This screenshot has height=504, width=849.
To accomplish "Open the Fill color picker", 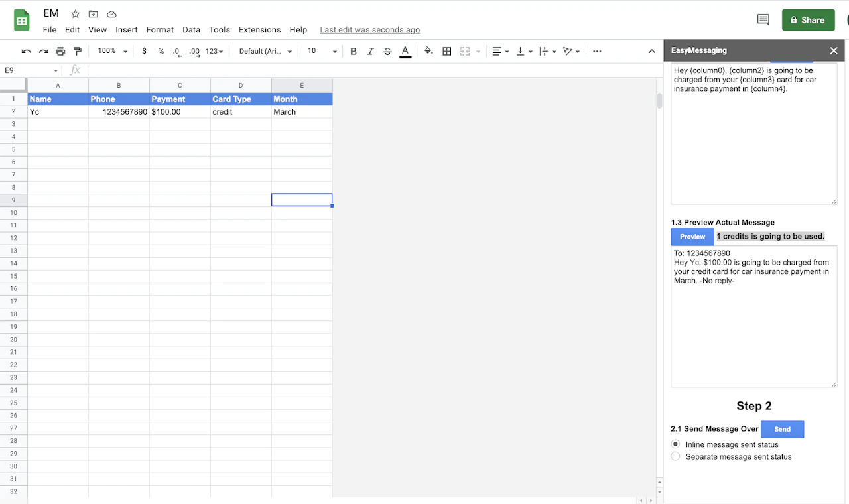I will click(428, 51).
